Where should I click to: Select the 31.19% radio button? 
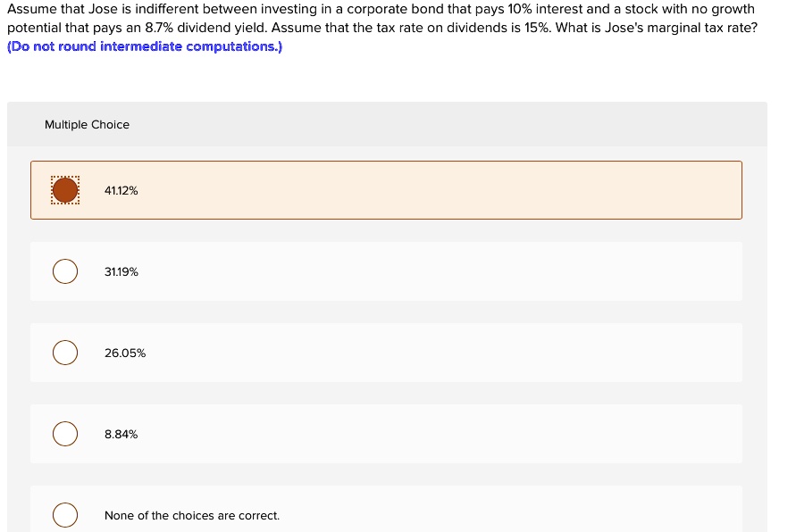[65, 271]
